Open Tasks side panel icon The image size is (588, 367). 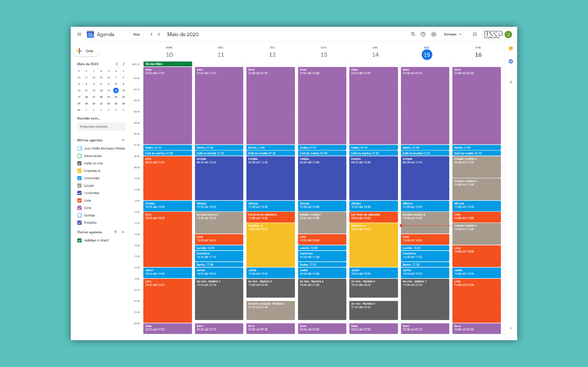(x=511, y=61)
